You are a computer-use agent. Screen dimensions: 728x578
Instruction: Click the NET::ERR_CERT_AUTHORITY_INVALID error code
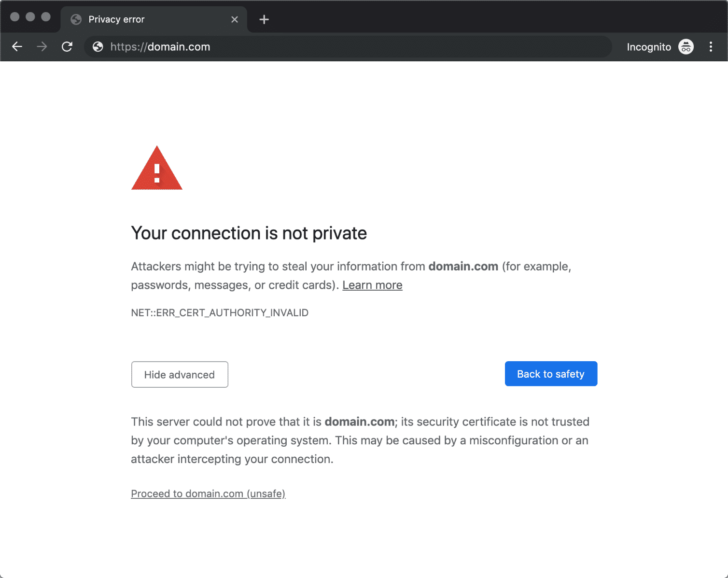220,312
